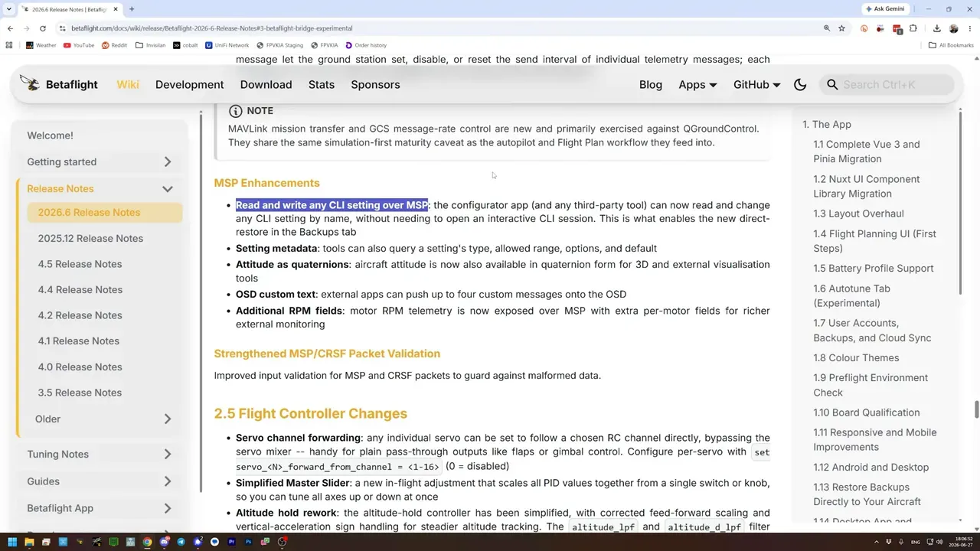This screenshot has height=551, width=980.
Task: Open the site information icon in the address bar
Action: (x=63, y=28)
